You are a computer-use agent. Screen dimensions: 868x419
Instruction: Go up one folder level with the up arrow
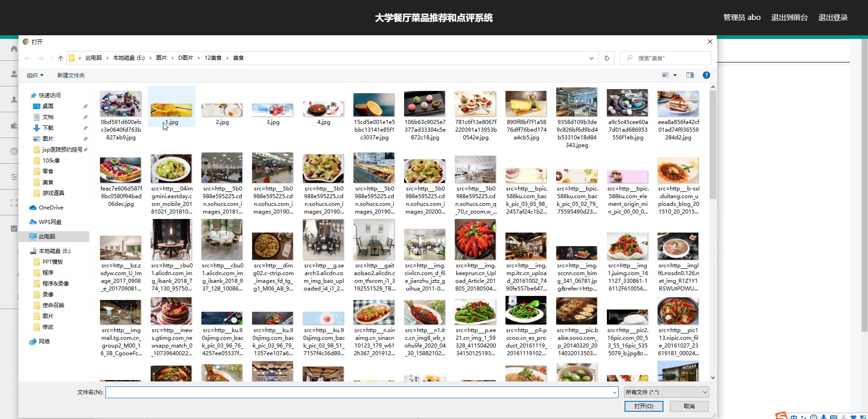[61, 58]
